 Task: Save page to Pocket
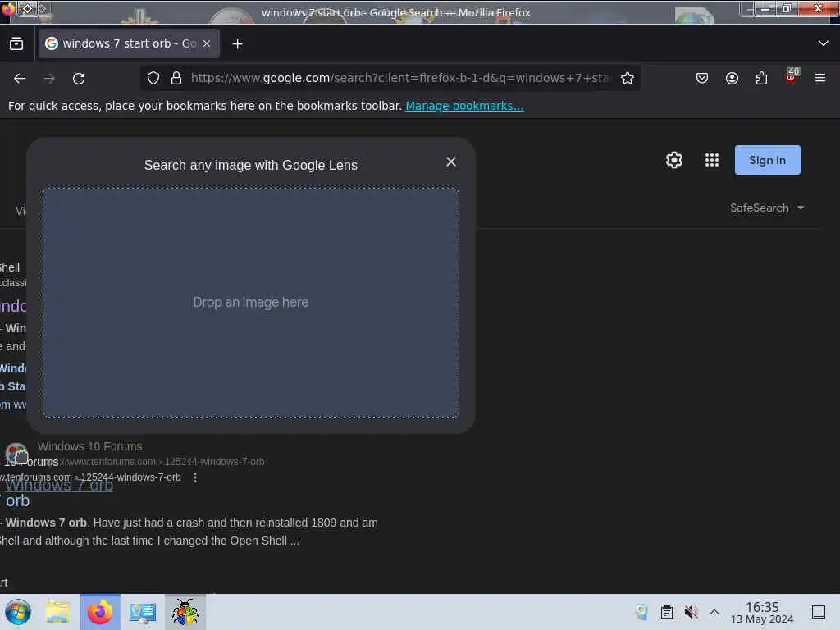(702, 78)
